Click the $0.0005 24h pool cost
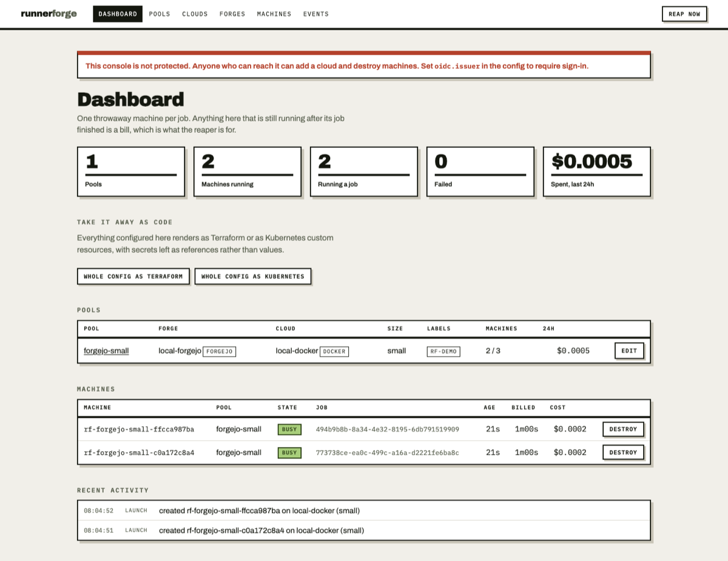The width and height of the screenshot is (728, 561). click(x=573, y=351)
